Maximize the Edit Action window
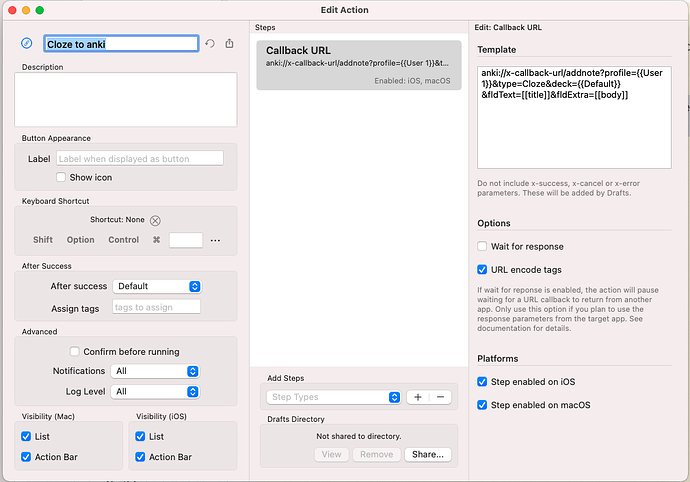Image resolution: width=690 pixels, height=482 pixels. click(x=40, y=10)
